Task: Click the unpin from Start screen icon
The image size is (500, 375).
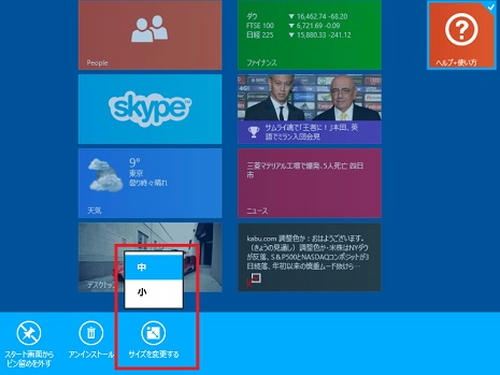Action: [x=29, y=333]
